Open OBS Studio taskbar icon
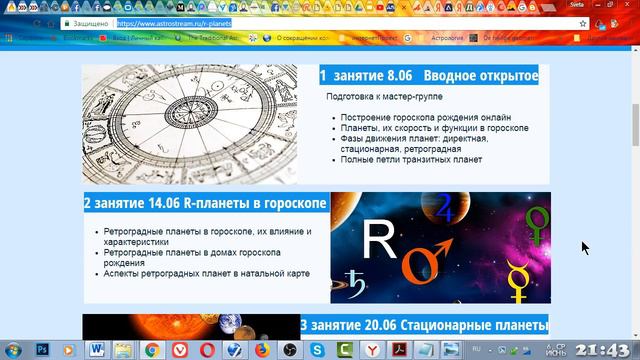640x360 pixels. 290,350
